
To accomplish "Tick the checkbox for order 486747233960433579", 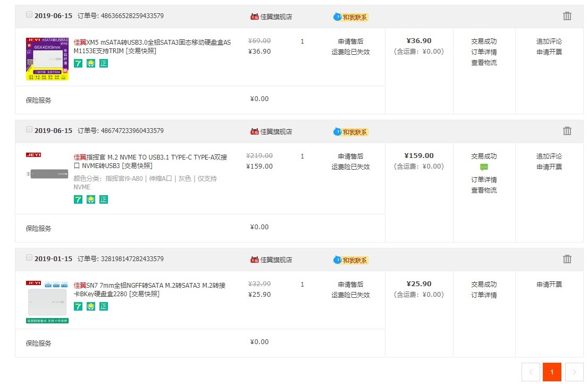I will point(29,129).
